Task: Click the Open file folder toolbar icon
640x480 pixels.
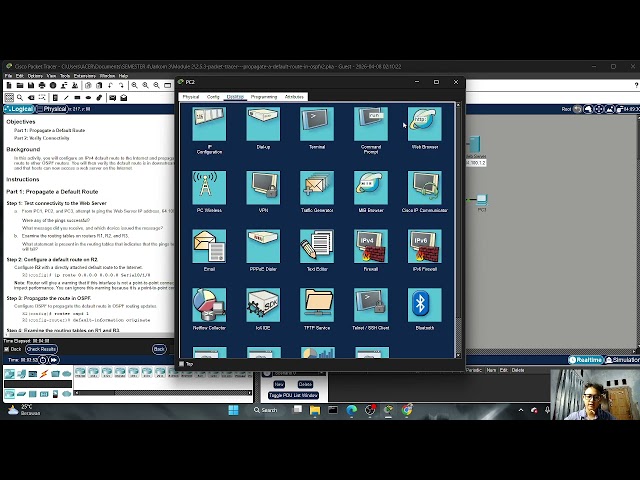Action: coord(20,85)
